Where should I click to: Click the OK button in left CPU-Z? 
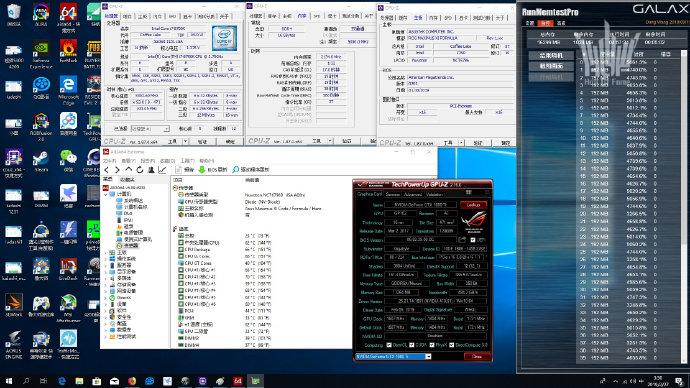[230, 142]
